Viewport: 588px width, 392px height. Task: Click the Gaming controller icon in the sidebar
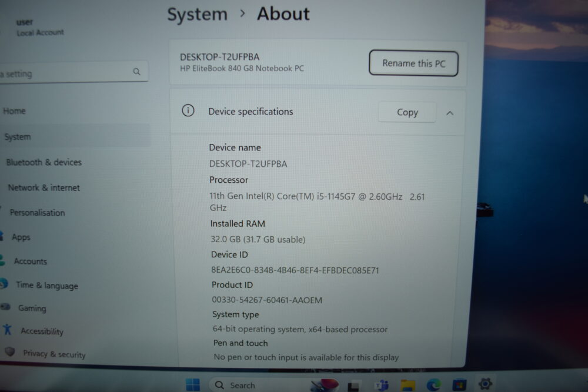click(x=6, y=307)
